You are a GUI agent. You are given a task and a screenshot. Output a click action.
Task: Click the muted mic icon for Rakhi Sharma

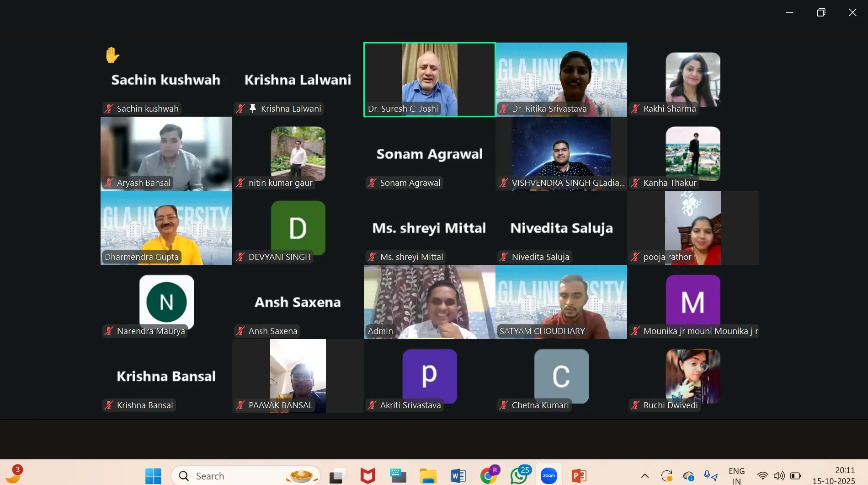click(x=635, y=108)
